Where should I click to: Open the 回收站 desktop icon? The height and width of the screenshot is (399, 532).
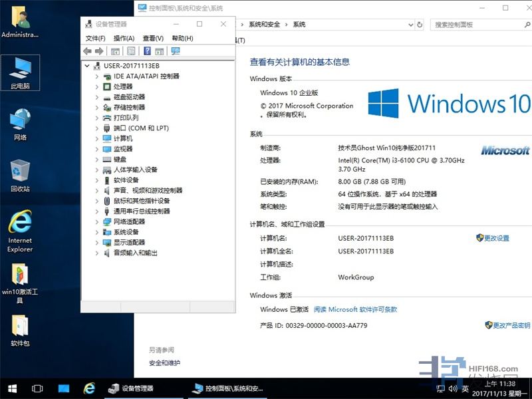point(20,175)
